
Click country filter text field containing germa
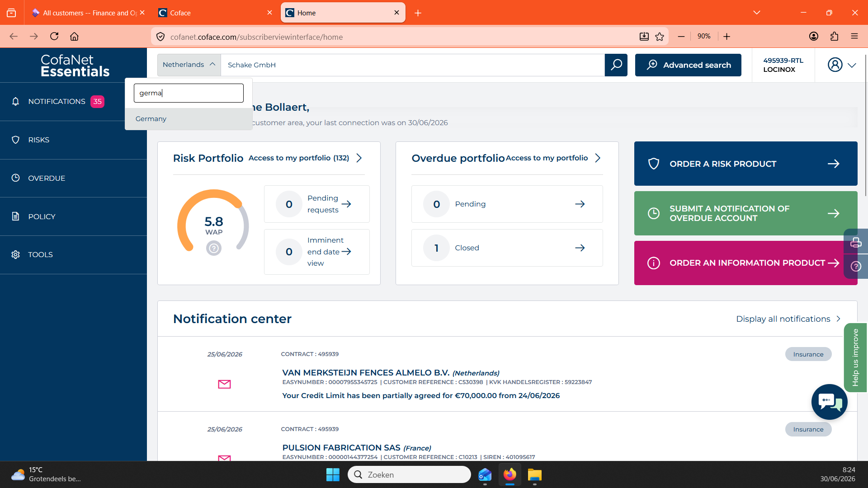coord(189,93)
